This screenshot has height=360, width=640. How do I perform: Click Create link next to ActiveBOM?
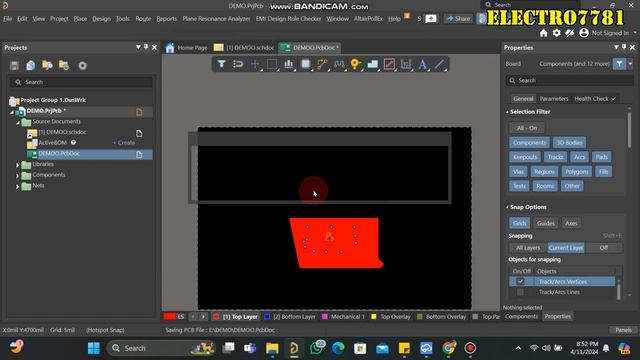pyautogui.click(x=124, y=143)
